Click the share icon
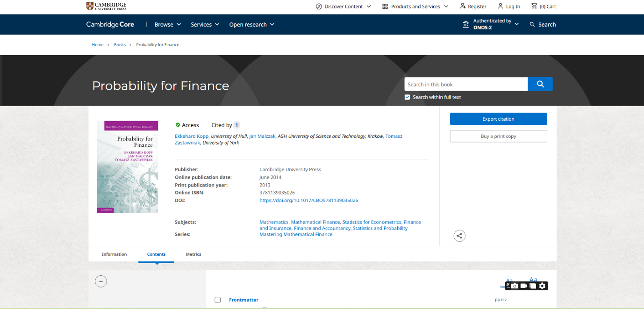Screen dimensions: 644x309 [x=459, y=236]
